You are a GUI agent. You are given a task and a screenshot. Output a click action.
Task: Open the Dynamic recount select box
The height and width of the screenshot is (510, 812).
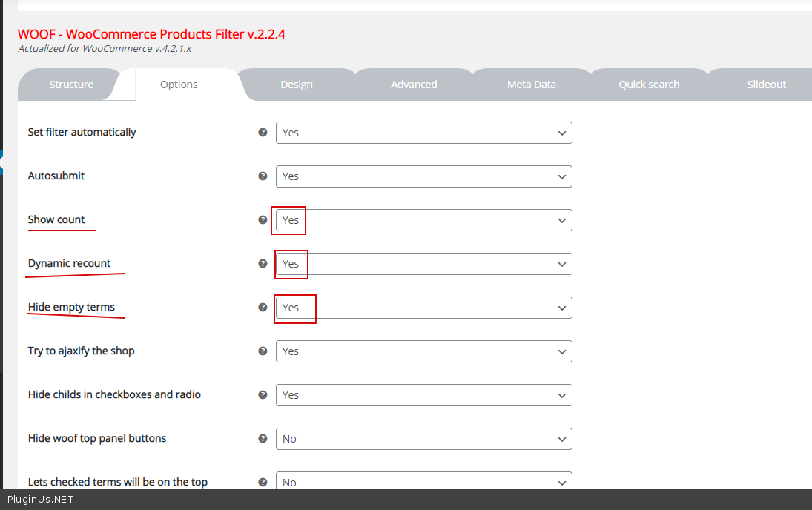click(x=423, y=264)
